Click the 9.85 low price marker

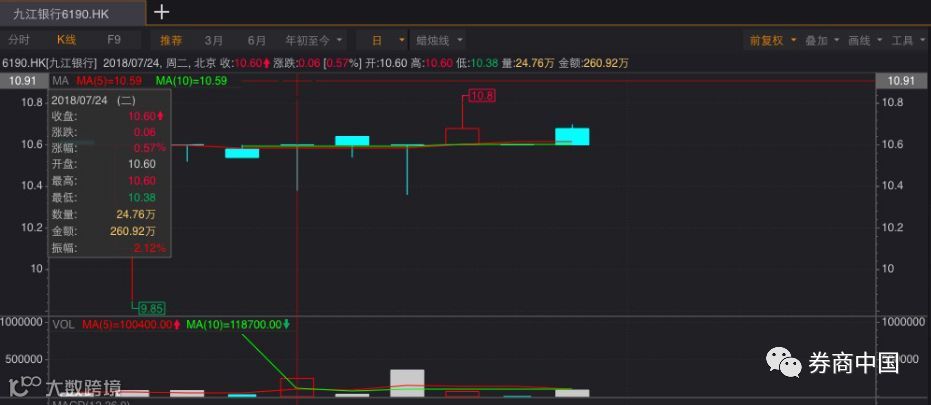pos(152,308)
